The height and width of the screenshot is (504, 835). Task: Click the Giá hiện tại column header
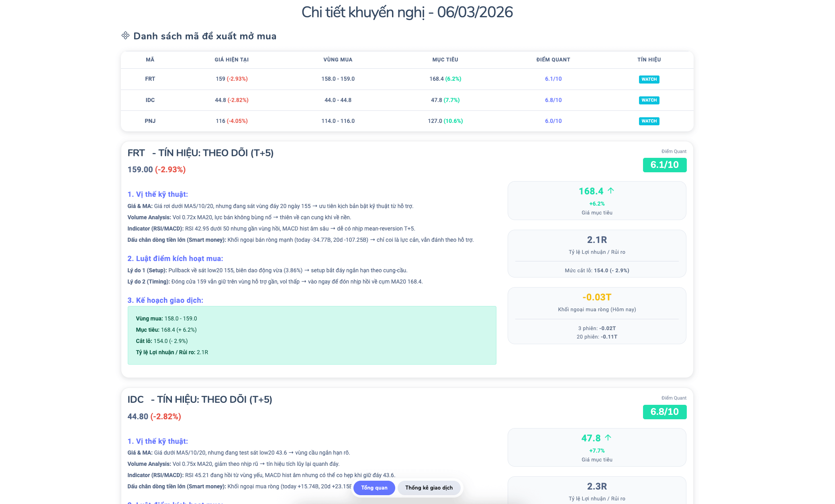[x=231, y=59]
